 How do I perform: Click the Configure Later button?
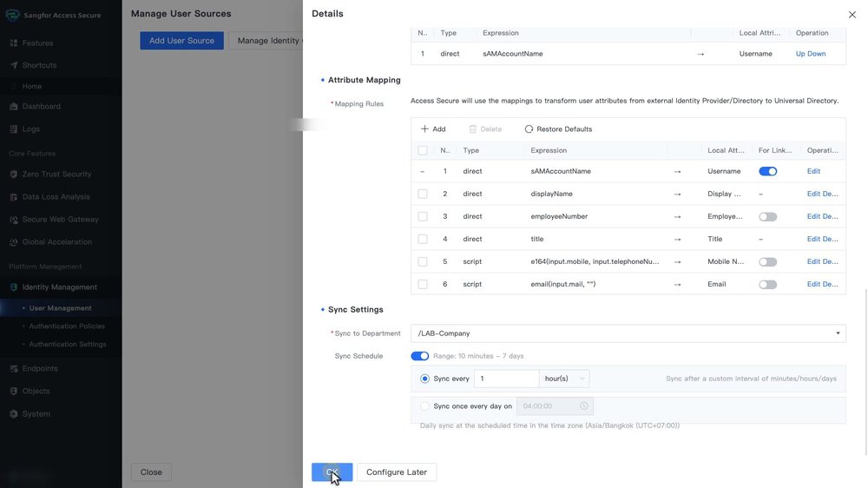pyautogui.click(x=397, y=472)
